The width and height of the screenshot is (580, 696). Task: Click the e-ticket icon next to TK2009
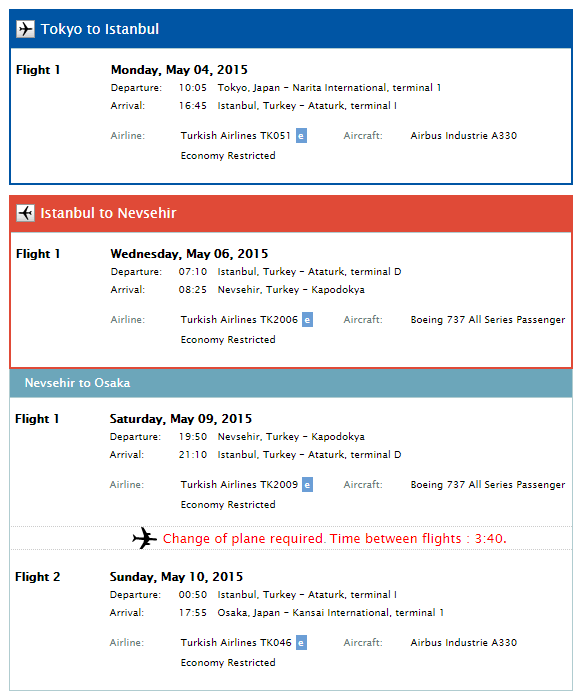point(307,485)
